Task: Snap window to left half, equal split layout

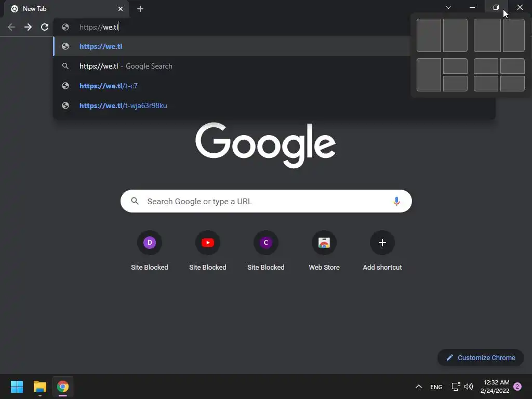Action: 429,35
